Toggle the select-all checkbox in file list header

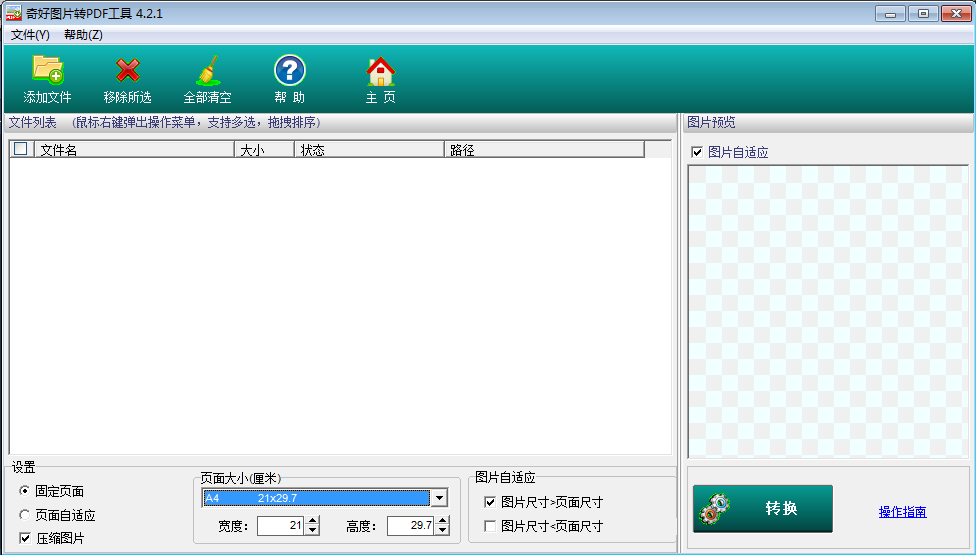click(x=21, y=149)
